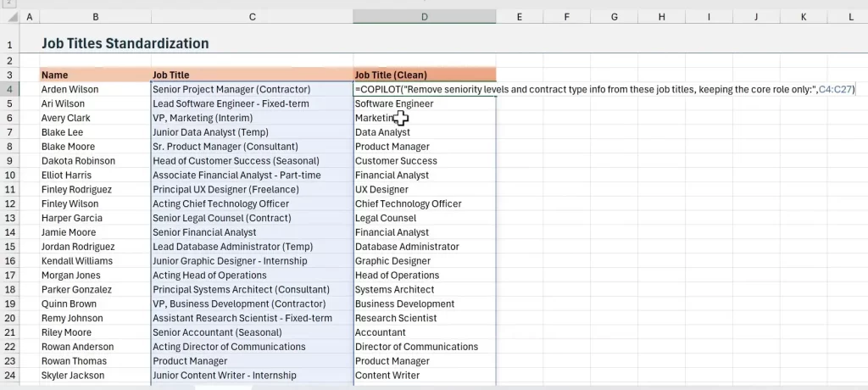Click the Senior Project Manager (Contractor) cell
Viewport: 868px width, 390px height.
tap(252, 89)
